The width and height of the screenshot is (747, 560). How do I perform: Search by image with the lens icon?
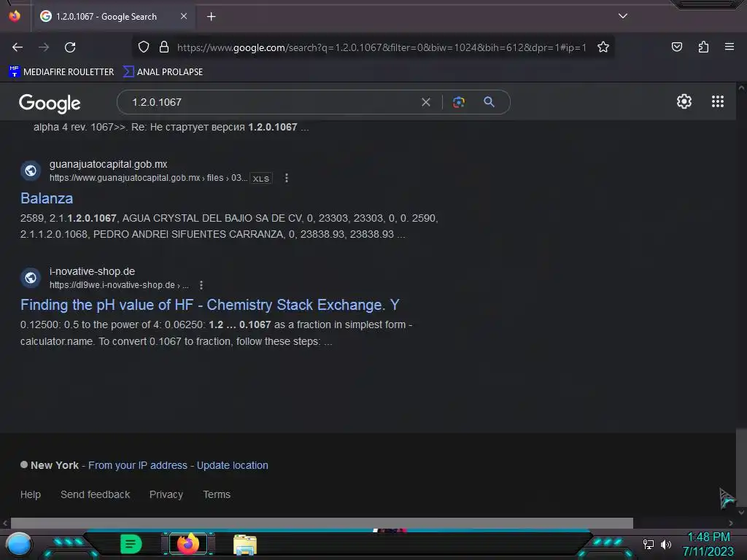pyautogui.click(x=458, y=102)
